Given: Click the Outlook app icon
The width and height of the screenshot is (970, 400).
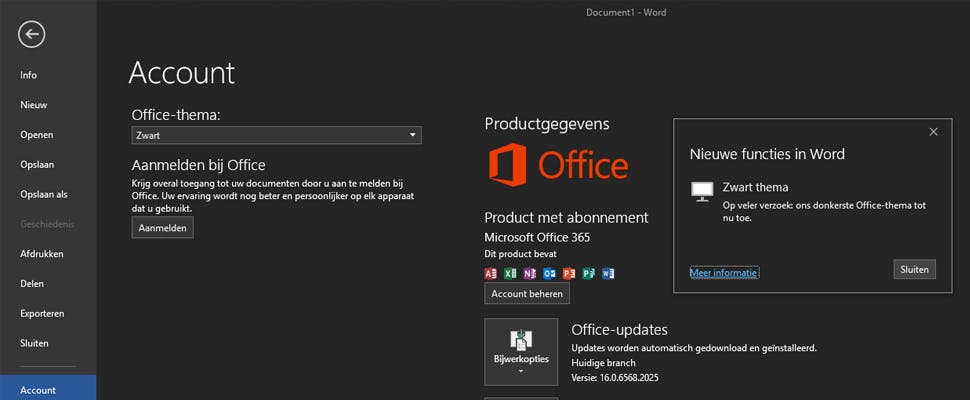Looking at the screenshot, I should tap(549, 273).
